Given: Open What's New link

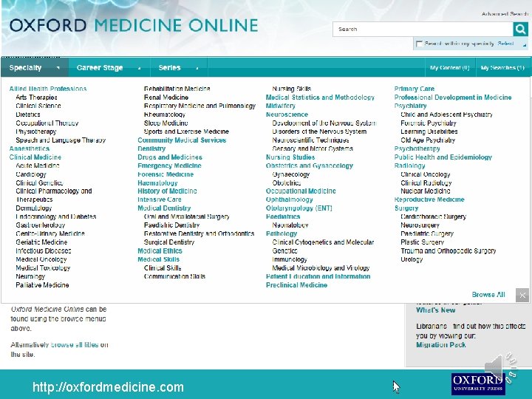Looking at the screenshot, I should click(436, 310).
